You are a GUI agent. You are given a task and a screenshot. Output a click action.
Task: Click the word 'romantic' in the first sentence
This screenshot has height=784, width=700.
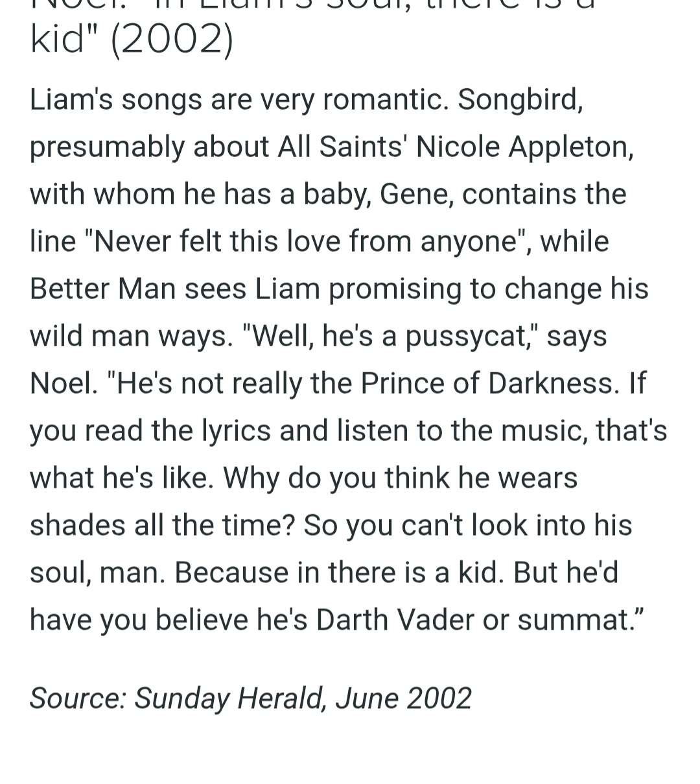(381, 100)
